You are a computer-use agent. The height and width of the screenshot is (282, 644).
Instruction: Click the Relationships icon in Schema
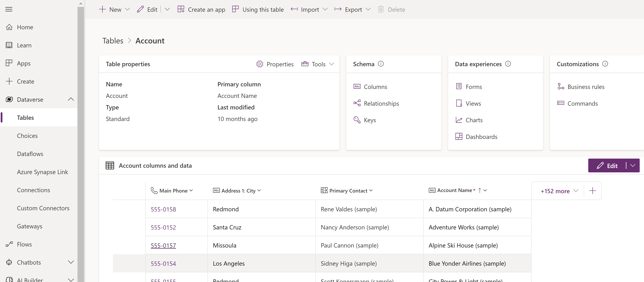[357, 103]
